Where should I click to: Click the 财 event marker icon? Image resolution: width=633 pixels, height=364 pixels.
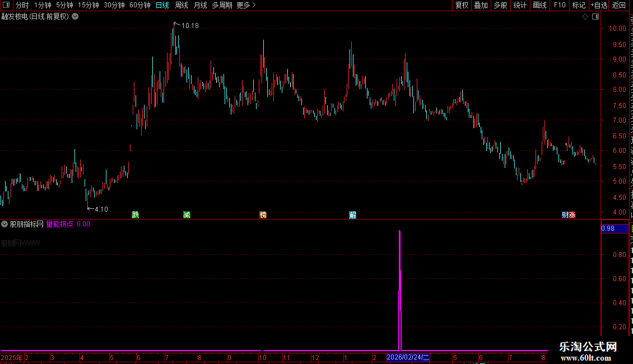click(x=565, y=214)
